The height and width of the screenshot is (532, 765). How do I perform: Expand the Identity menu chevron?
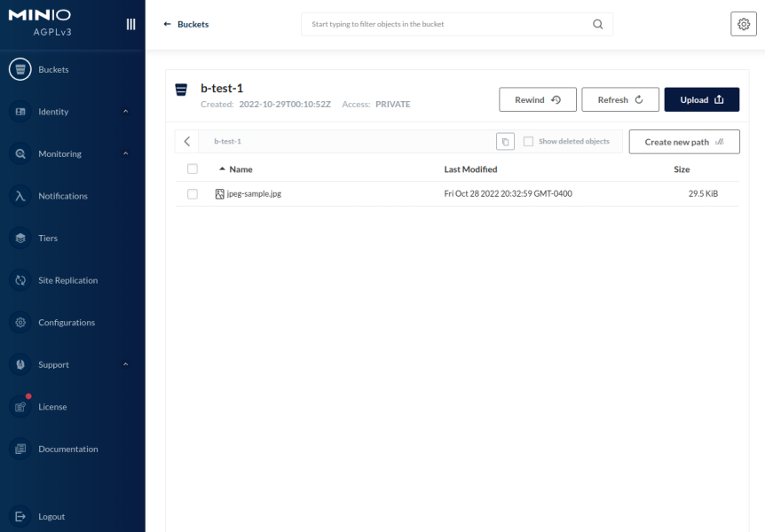(x=125, y=112)
